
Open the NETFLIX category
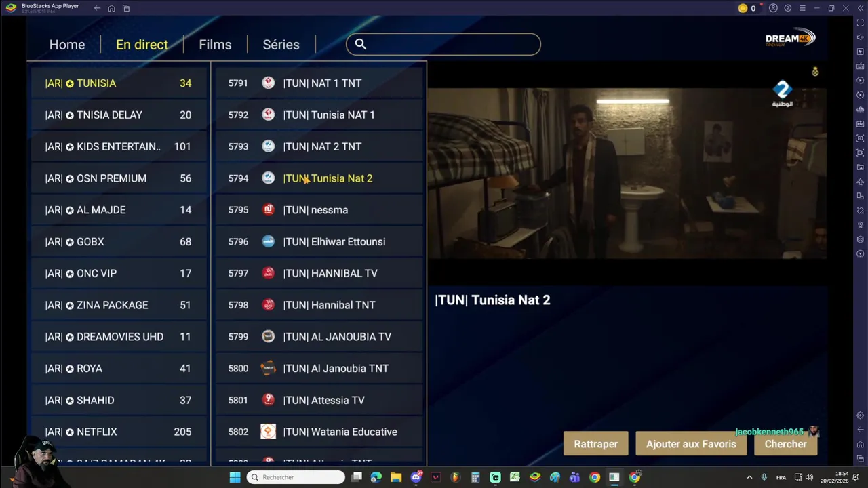(x=119, y=432)
